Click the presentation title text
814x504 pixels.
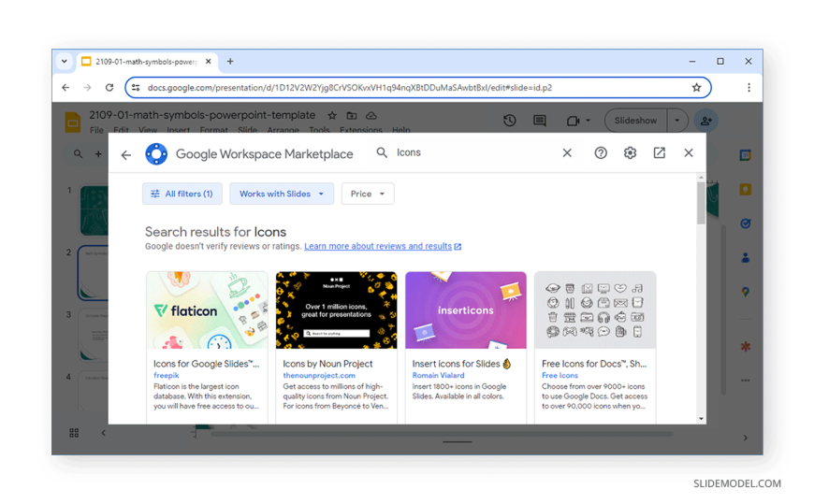(x=202, y=115)
